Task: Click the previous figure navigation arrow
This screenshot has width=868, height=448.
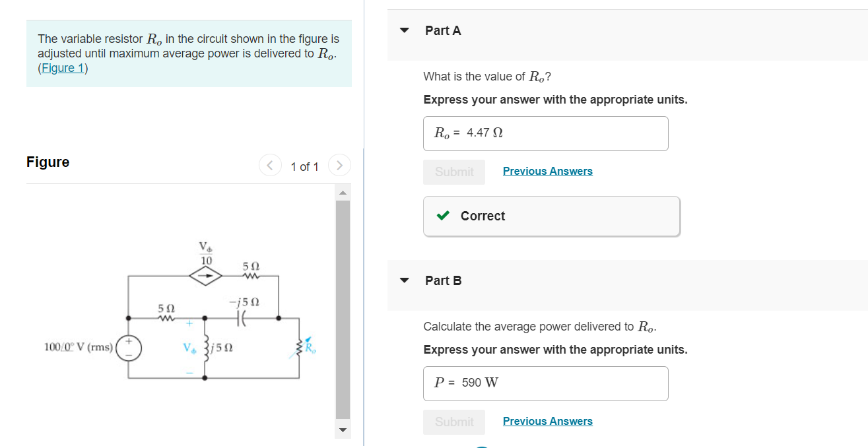Action: [x=270, y=166]
